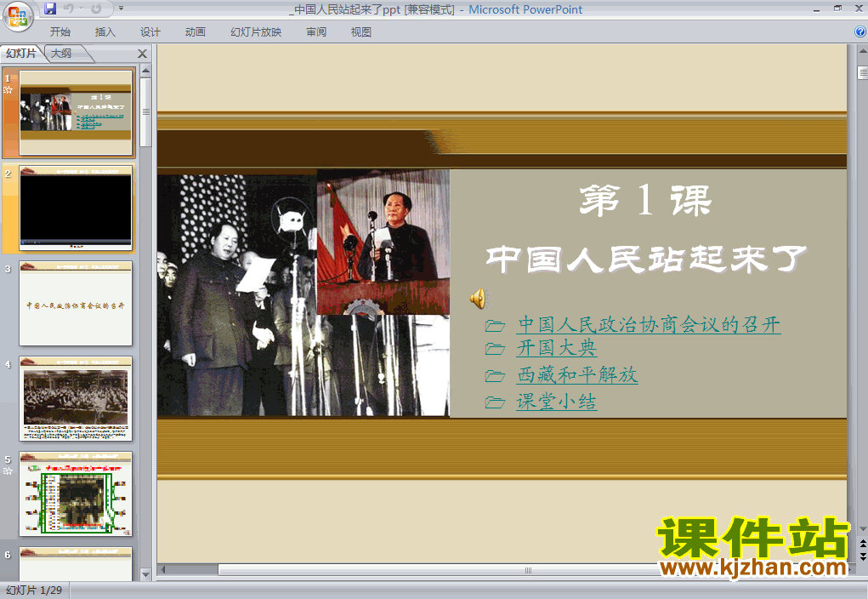Switch to the 设计 ribbon tab
Image resolution: width=868 pixels, height=599 pixels.
[x=150, y=32]
